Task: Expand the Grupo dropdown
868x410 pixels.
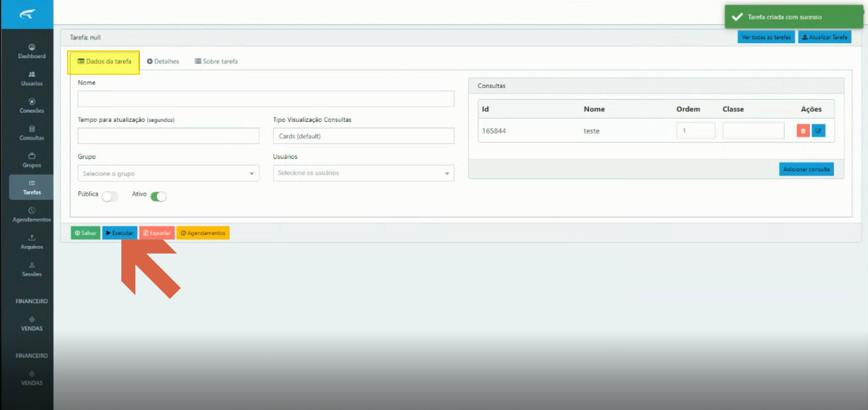Action: pos(169,173)
